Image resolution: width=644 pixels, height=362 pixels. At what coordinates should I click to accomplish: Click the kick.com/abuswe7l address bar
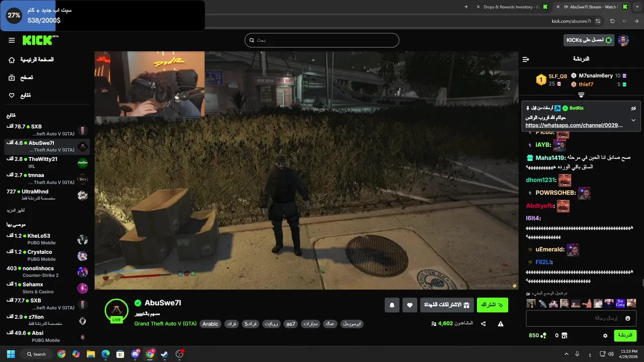coord(571,21)
